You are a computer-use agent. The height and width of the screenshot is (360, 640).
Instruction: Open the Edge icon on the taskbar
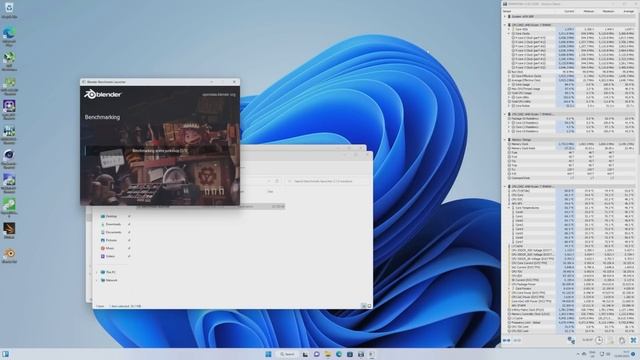click(339, 354)
